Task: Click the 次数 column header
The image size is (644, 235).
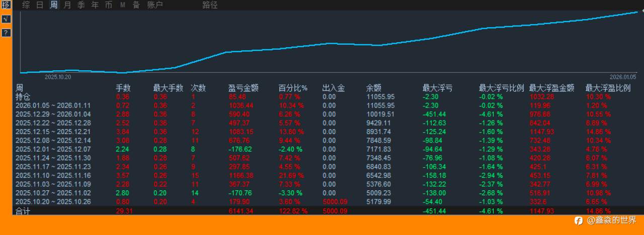Action: [198, 88]
